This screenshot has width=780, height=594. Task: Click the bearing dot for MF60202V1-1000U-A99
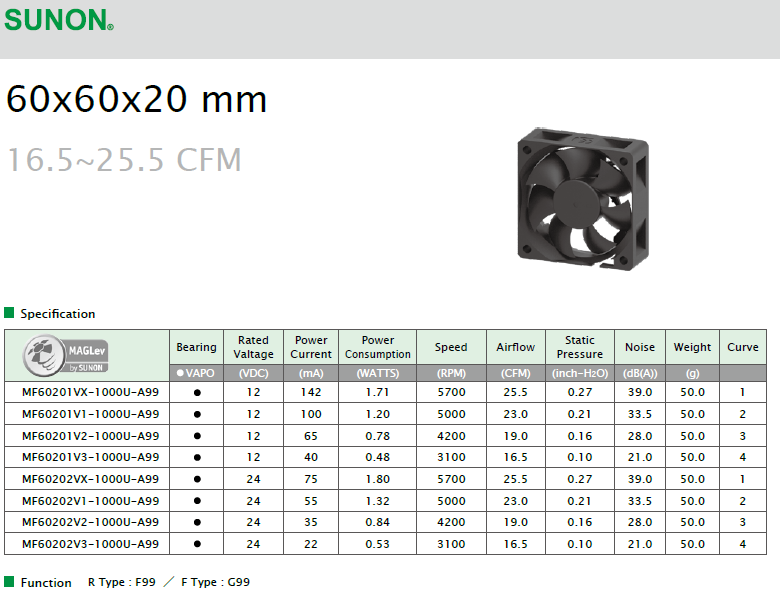(197, 501)
